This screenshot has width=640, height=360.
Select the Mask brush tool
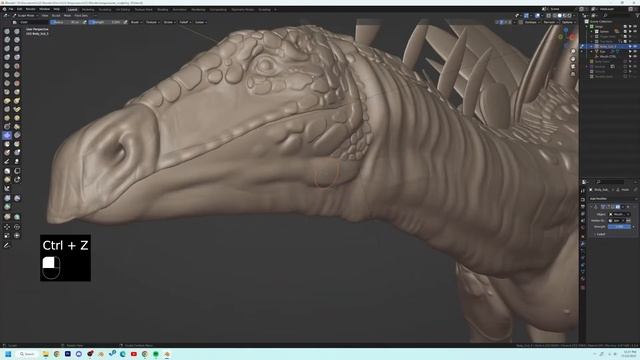7,144
